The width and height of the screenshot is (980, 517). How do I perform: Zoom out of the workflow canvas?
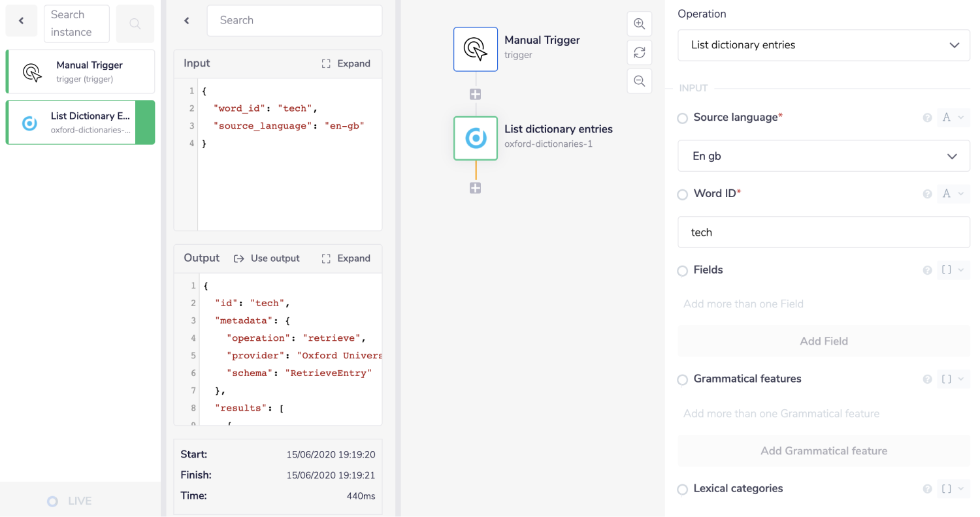coord(639,81)
